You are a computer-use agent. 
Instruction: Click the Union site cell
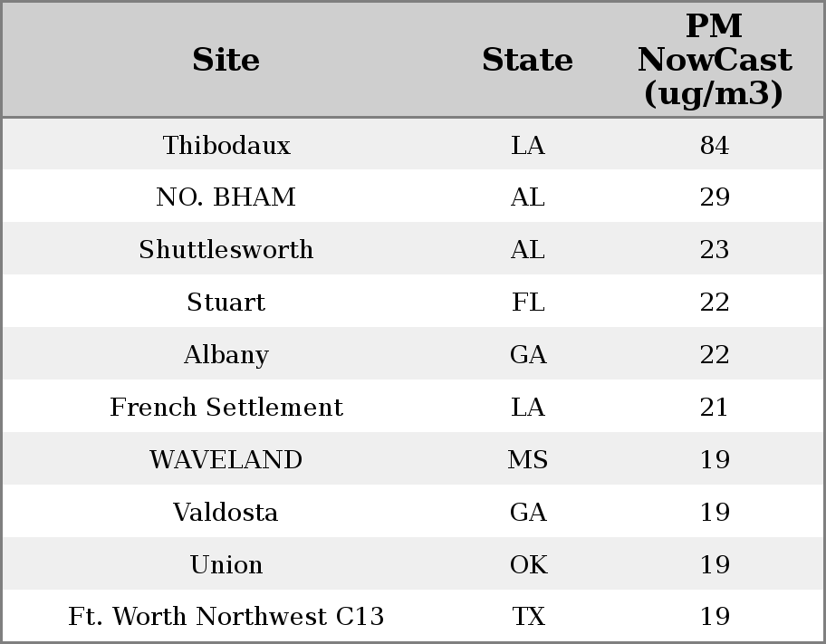(x=226, y=564)
